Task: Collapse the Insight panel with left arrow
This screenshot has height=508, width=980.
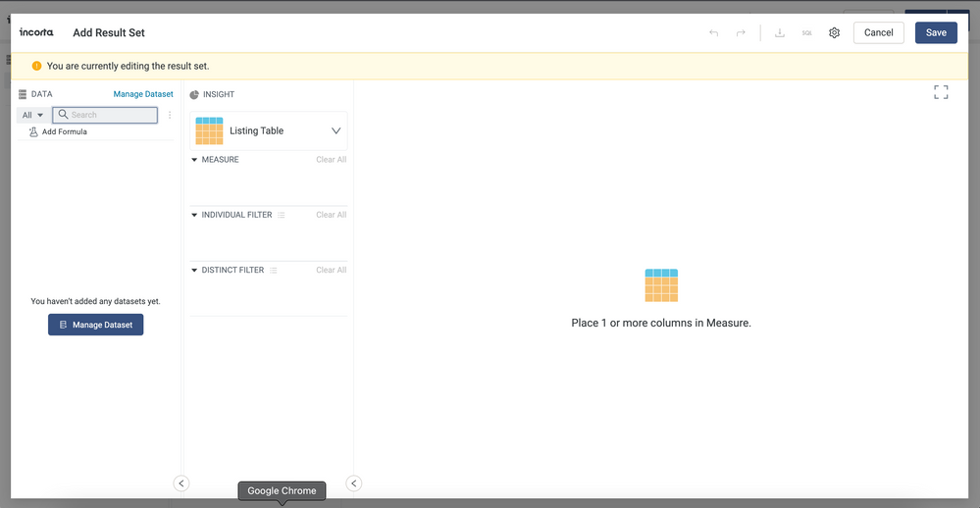Action: click(354, 483)
